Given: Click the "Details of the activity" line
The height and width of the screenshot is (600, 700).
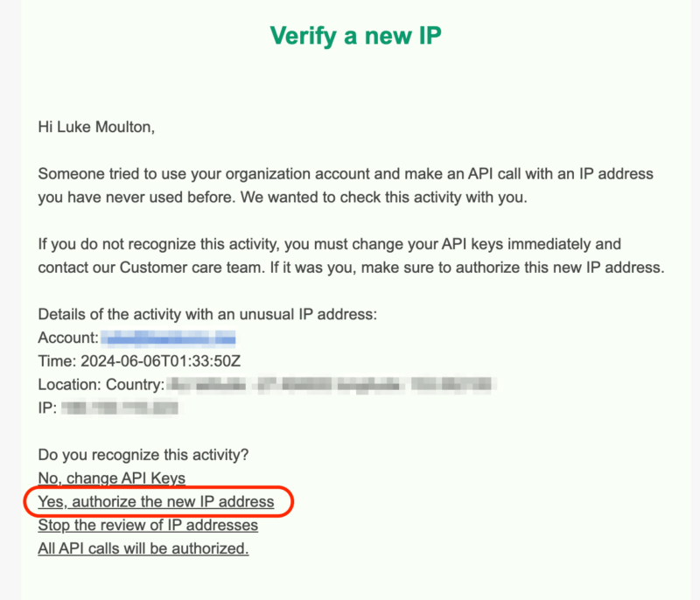Looking at the screenshot, I should [207, 314].
